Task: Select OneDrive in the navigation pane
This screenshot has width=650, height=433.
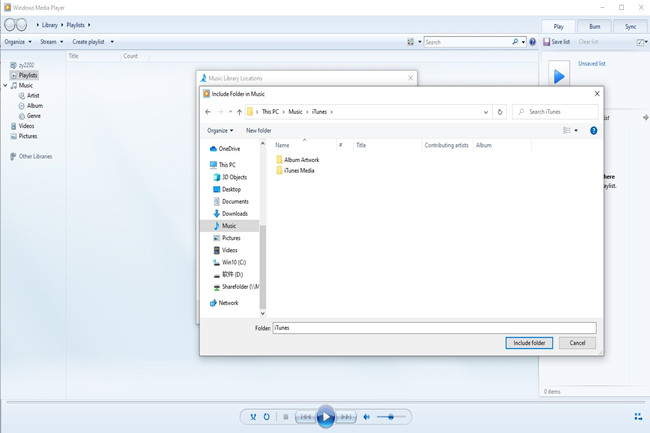Action: click(225, 149)
